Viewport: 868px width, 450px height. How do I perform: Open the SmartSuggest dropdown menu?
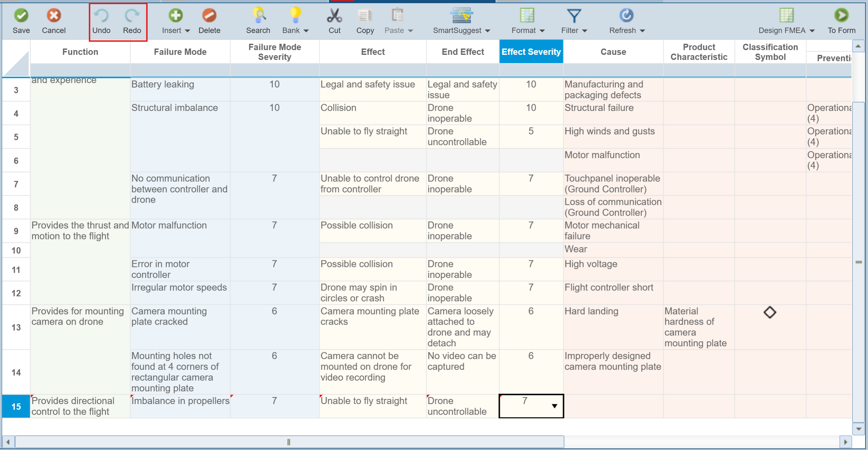point(488,31)
